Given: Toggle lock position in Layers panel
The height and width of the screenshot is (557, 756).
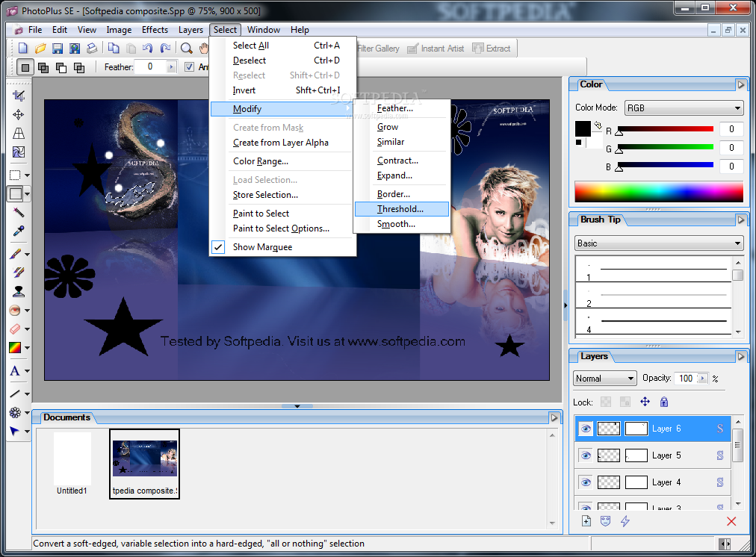Looking at the screenshot, I should point(645,402).
